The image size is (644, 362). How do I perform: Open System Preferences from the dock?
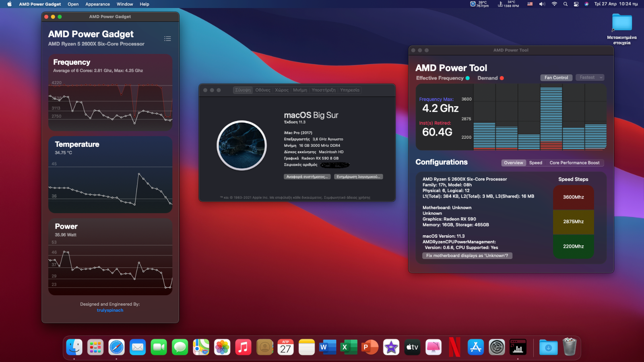(497, 347)
